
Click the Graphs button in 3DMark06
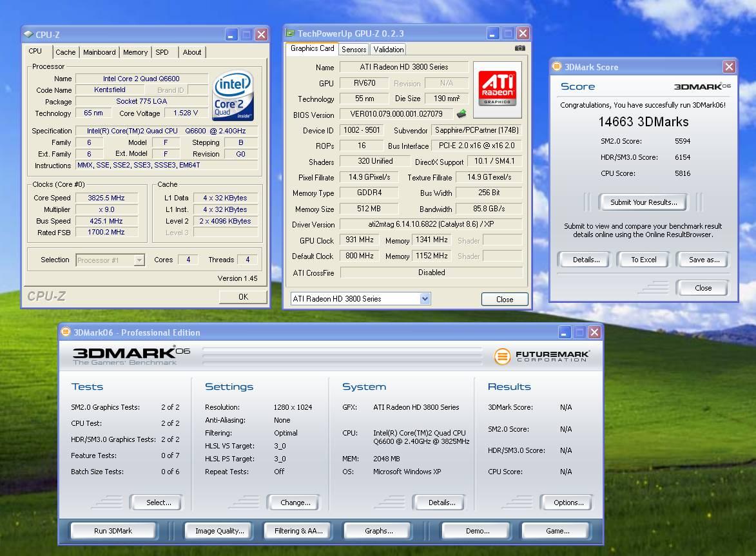tap(378, 531)
